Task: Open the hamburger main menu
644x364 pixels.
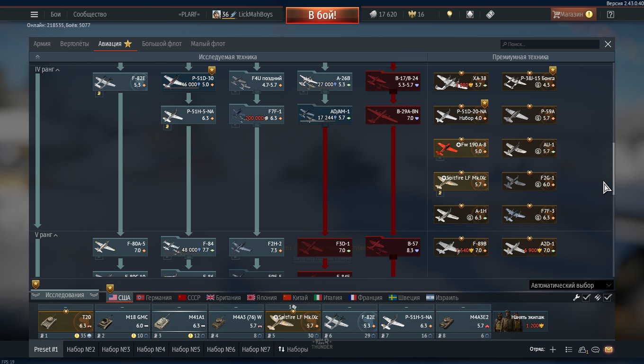Action: [34, 14]
